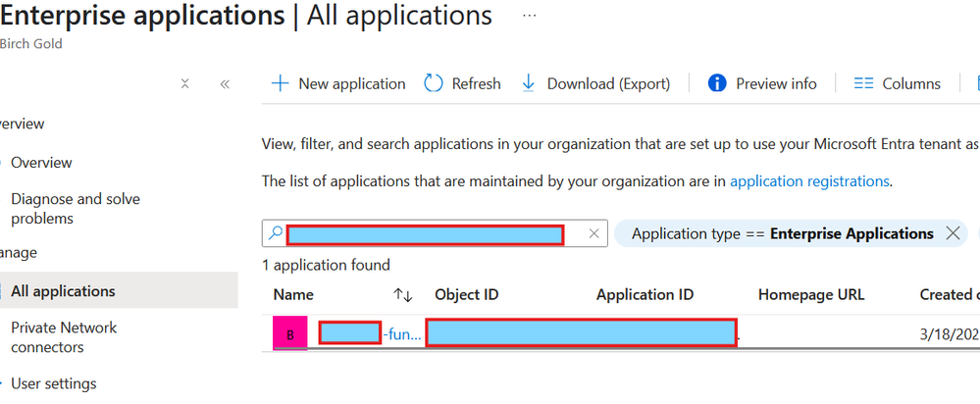Screen dimensions: 980x404
Task: Click the Columns label
Action: coord(911,83)
